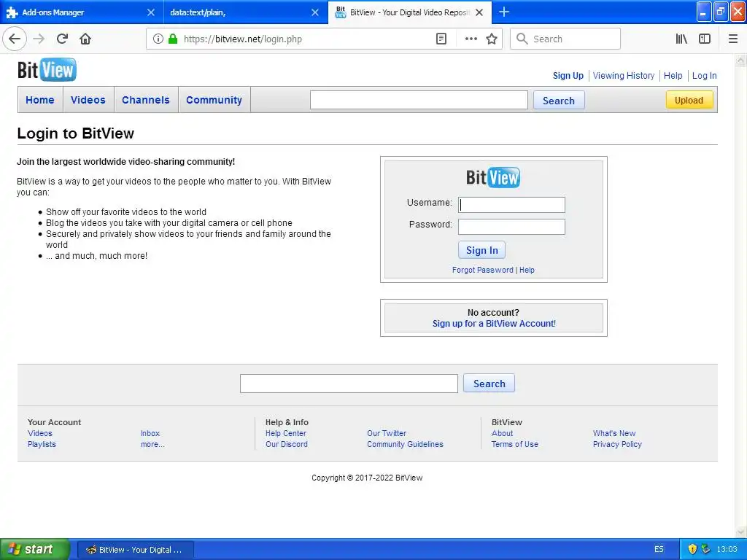Open the Home navigation tab

[40, 100]
